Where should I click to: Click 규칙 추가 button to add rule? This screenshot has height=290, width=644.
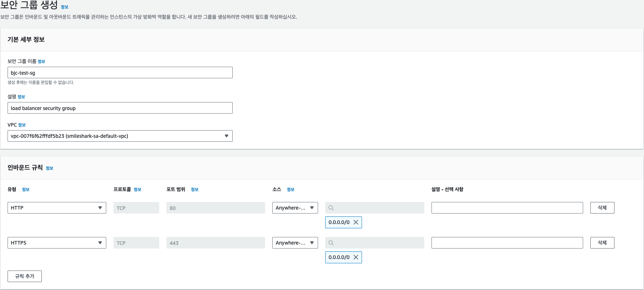24,276
